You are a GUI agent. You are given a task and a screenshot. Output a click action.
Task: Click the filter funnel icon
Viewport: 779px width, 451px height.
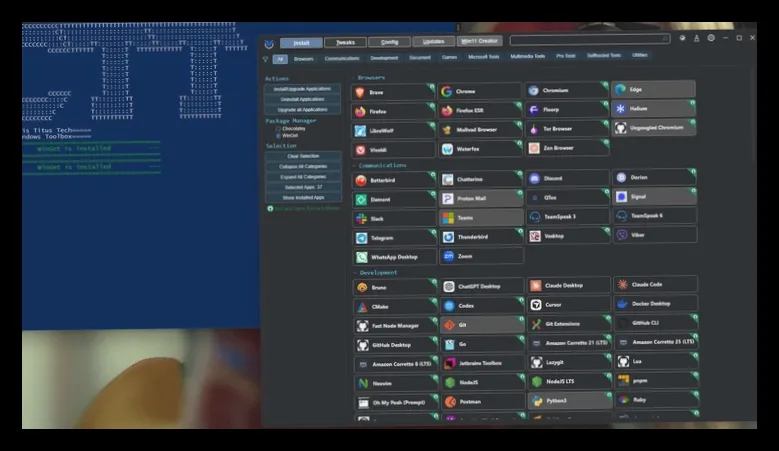point(266,59)
